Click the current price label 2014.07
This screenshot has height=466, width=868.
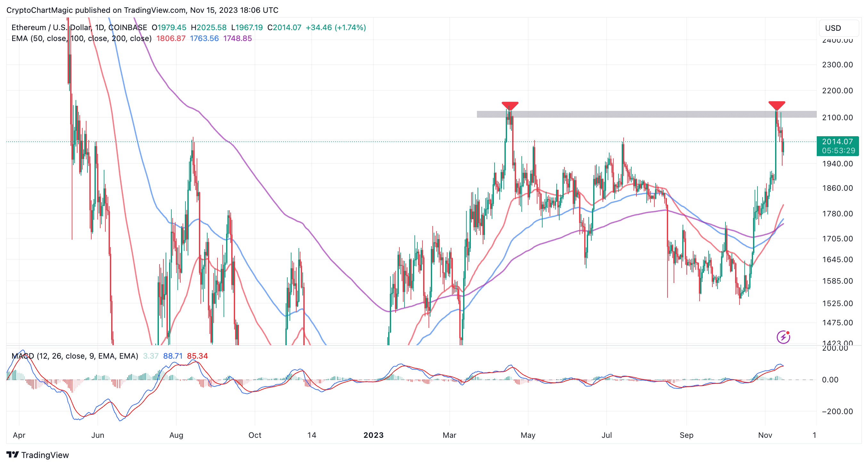click(837, 142)
